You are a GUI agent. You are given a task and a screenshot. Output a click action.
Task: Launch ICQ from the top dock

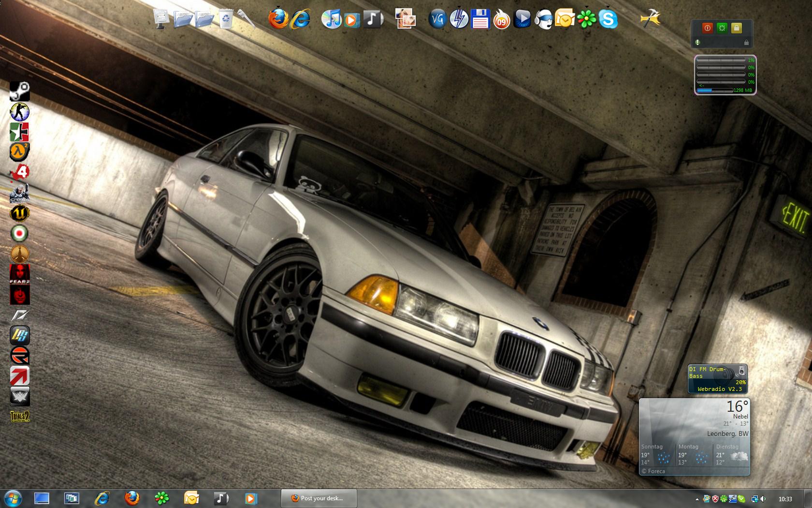tap(586, 19)
